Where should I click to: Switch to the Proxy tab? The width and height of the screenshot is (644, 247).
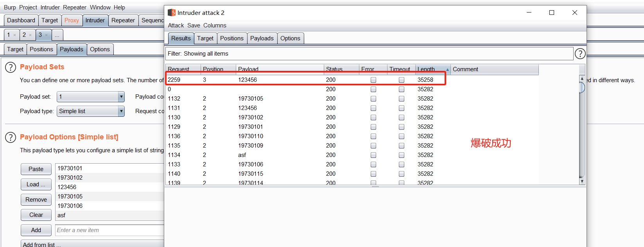click(x=72, y=20)
